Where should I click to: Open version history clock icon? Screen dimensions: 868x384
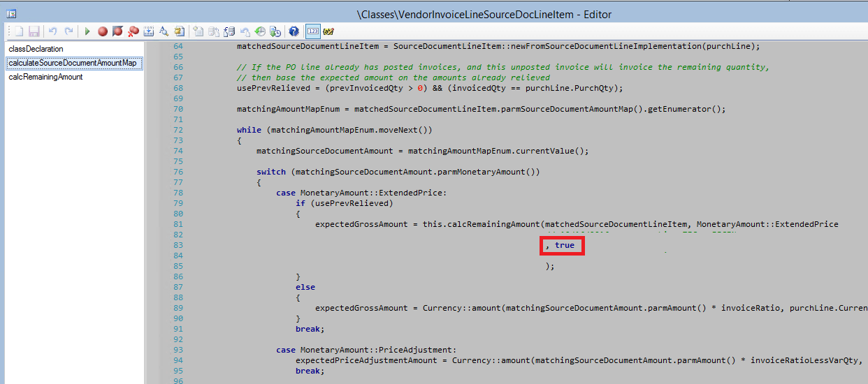[x=260, y=31]
